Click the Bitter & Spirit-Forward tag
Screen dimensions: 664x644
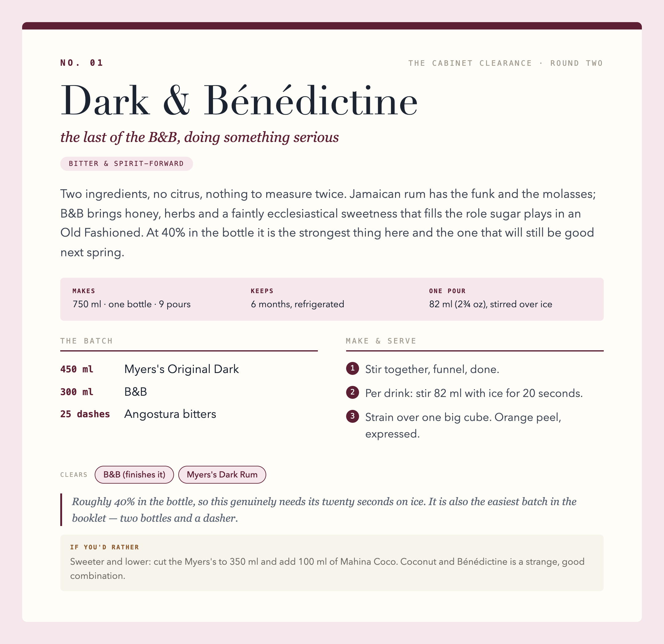[x=126, y=164]
